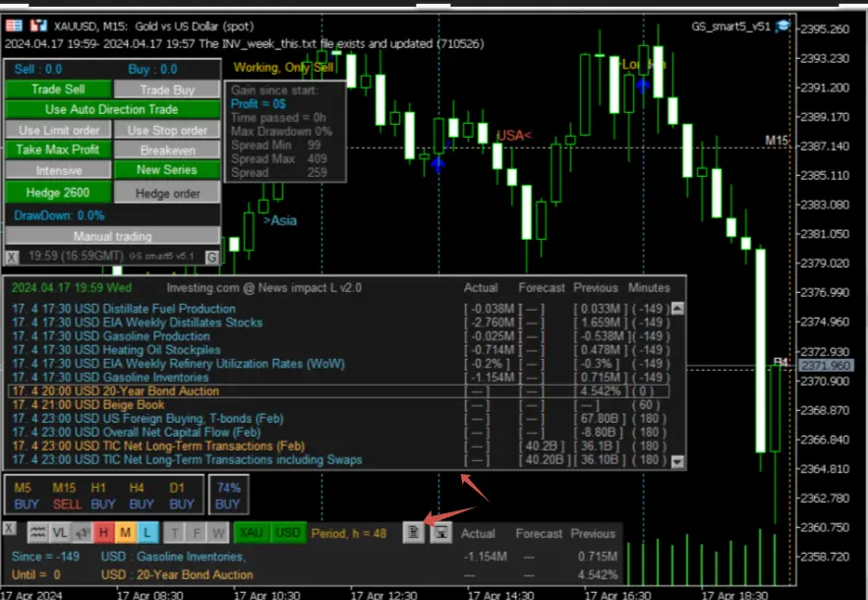This screenshot has height=600, width=868.
Task: Click the save/export icon at far right of toolbar
Action: (440, 532)
